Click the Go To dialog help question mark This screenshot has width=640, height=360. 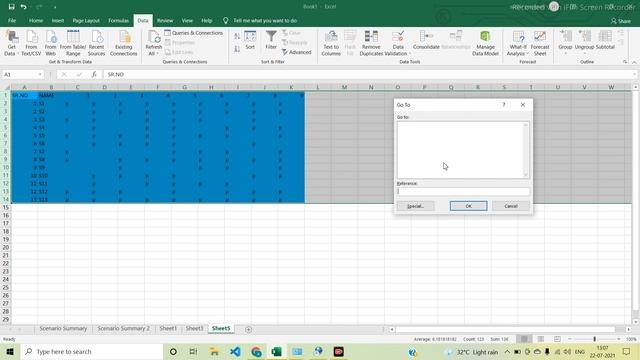(504, 105)
